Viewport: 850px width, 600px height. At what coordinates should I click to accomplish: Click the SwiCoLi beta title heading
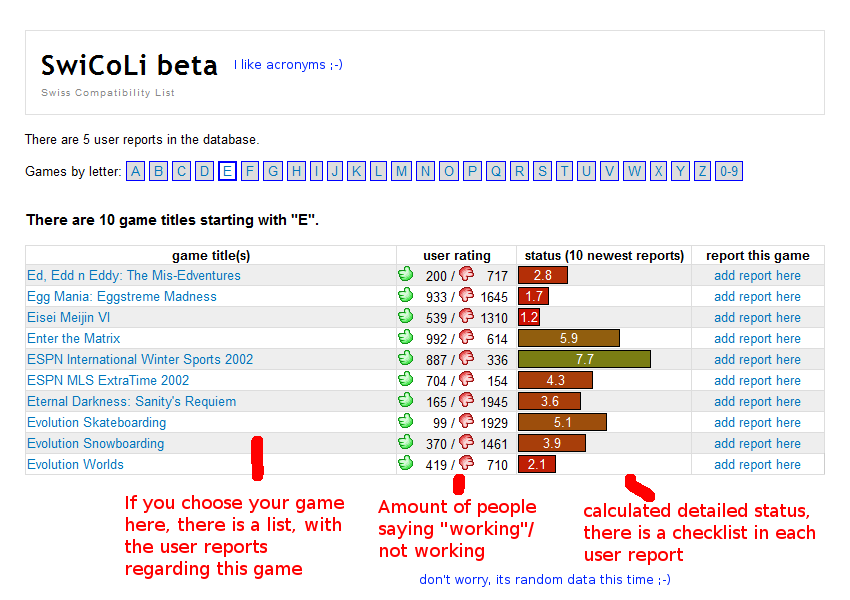pos(129,66)
